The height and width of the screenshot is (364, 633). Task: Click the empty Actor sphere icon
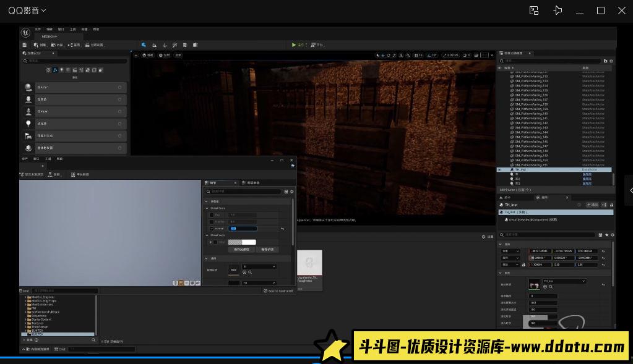[x=28, y=87]
